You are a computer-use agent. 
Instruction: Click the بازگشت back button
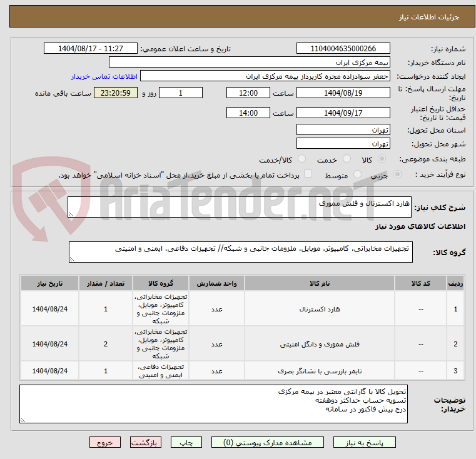click(x=145, y=442)
